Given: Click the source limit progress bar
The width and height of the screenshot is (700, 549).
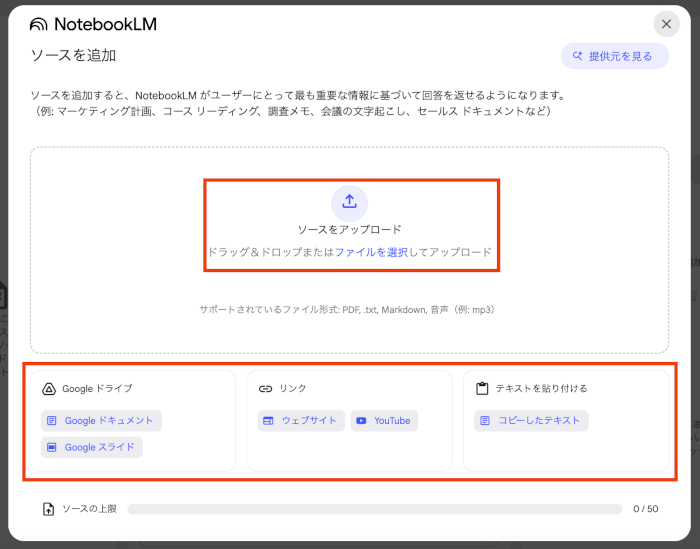Looking at the screenshot, I should (375, 509).
